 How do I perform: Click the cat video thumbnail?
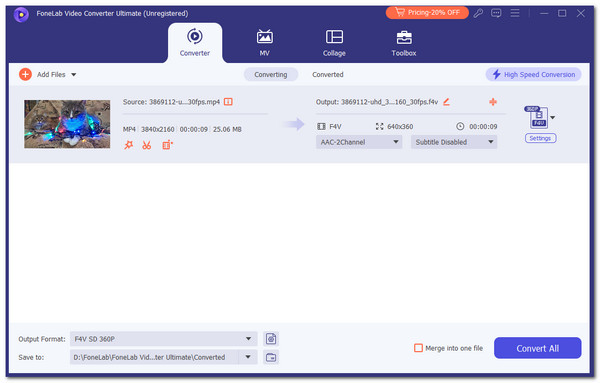coord(67,124)
